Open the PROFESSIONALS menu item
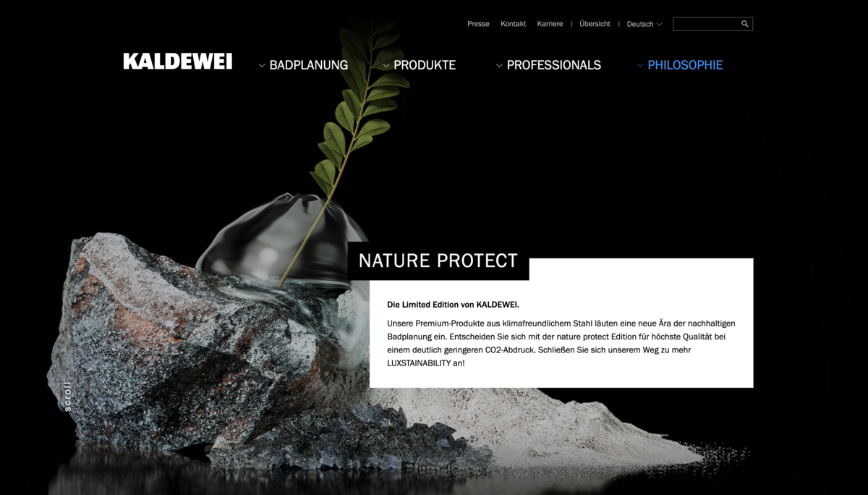 554,65
